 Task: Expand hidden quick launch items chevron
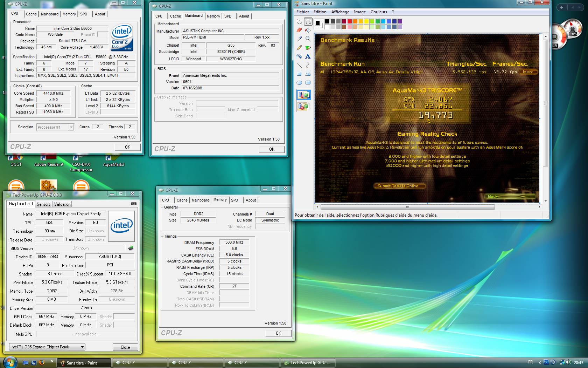pyautogui.click(x=52, y=361)
